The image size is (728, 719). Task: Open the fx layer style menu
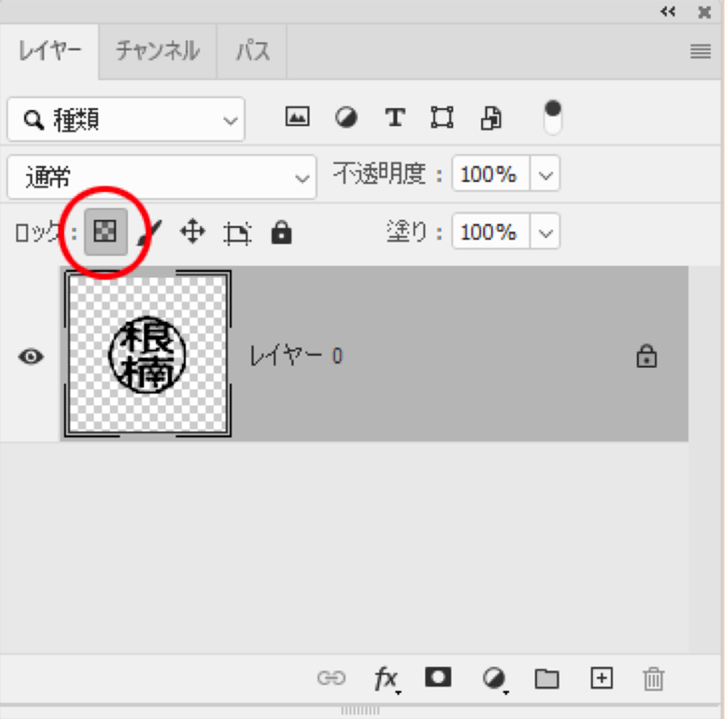pyautogui.click(x=387, y=679)
